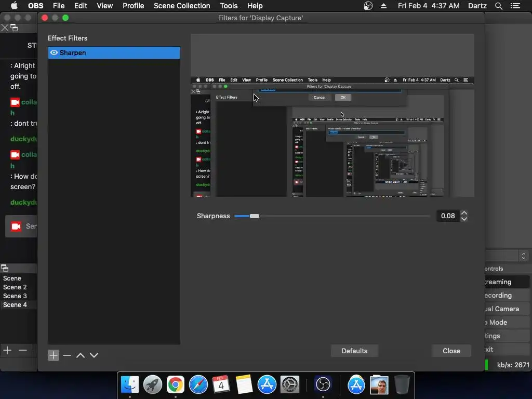Open the Notification Center list icon
Screen dimensions: 532x399
[515, 6]
